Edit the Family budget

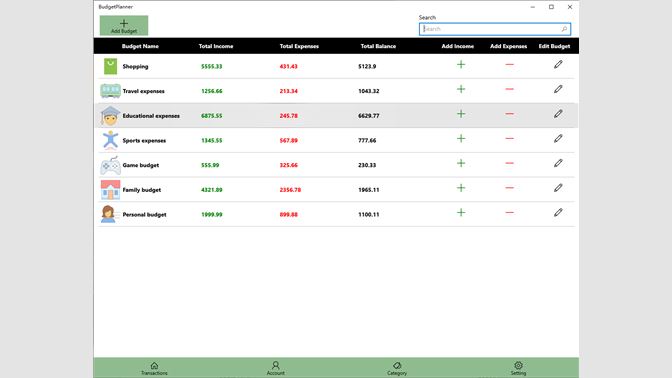pyautogui.click(x=558, y=188)
